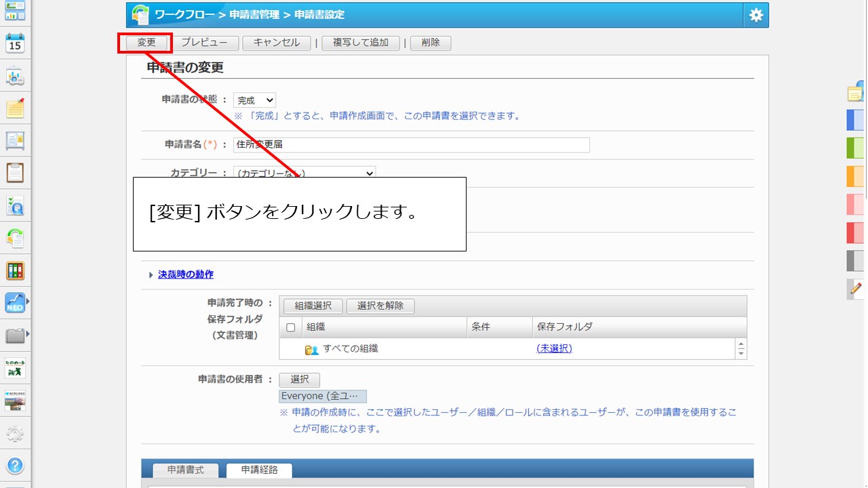Open the 申請書の状態 dropdown showing 完成
Image resolution: width=868 pixels, height=488 pixels.
point(254,100)
